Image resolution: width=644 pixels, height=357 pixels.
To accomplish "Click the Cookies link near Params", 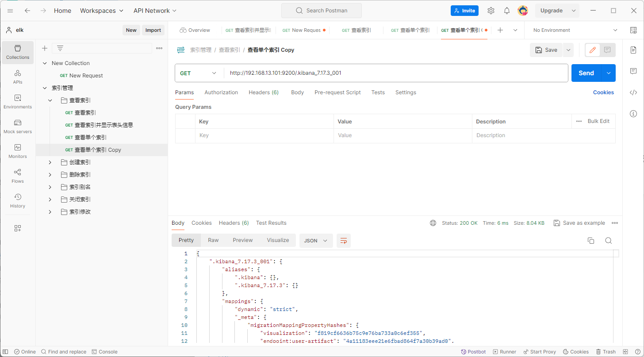I will click(x=603, y=92).
